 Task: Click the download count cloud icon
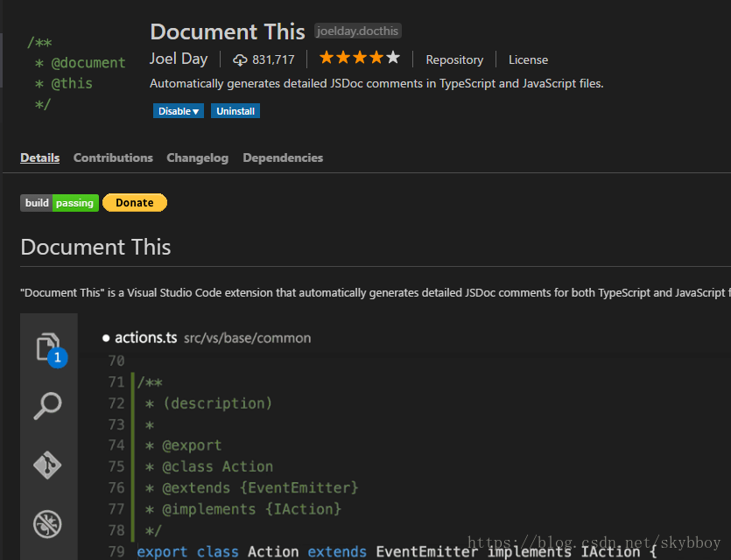pos(240,59)
